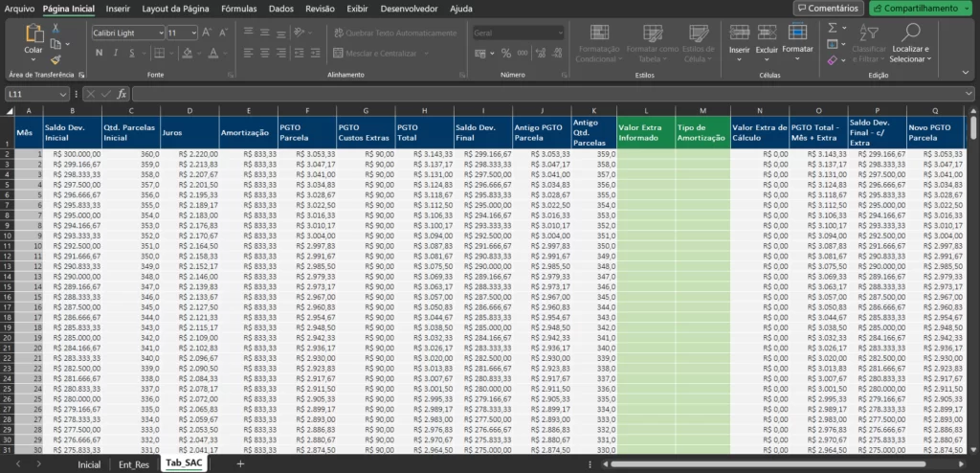Click the thousands separator 000 icon
Image resolution: width=980 pixels, height=473 pixels.
523,54
